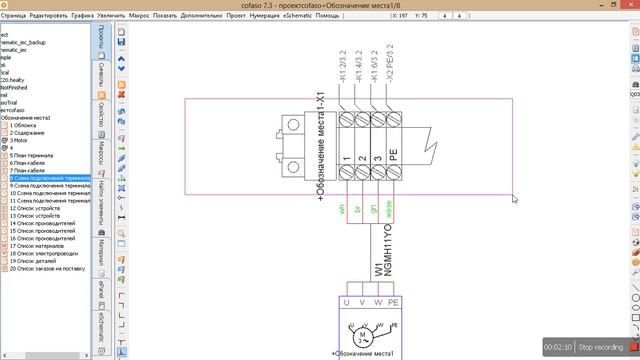Select the top-right corner line tool
The image size is (640, 360).
pos(121,305)
